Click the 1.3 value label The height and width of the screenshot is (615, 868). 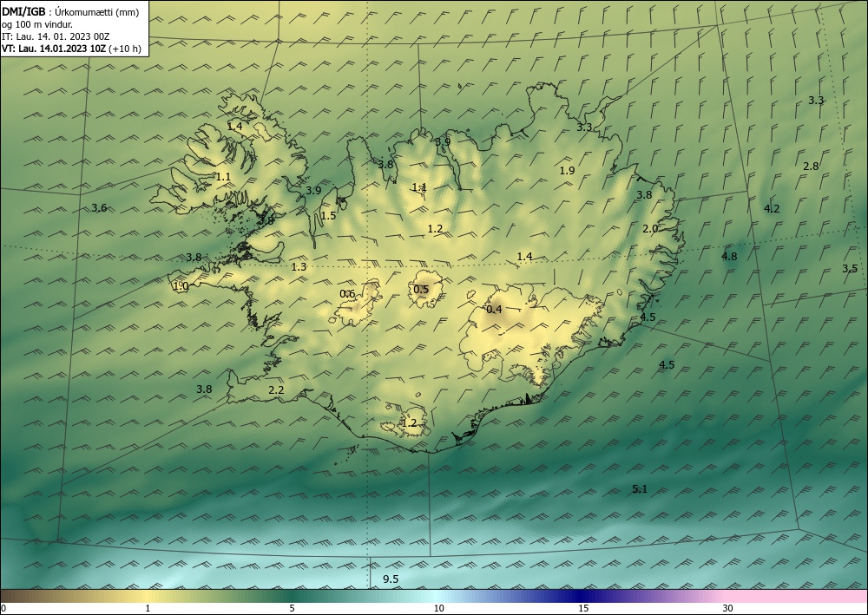299,267
